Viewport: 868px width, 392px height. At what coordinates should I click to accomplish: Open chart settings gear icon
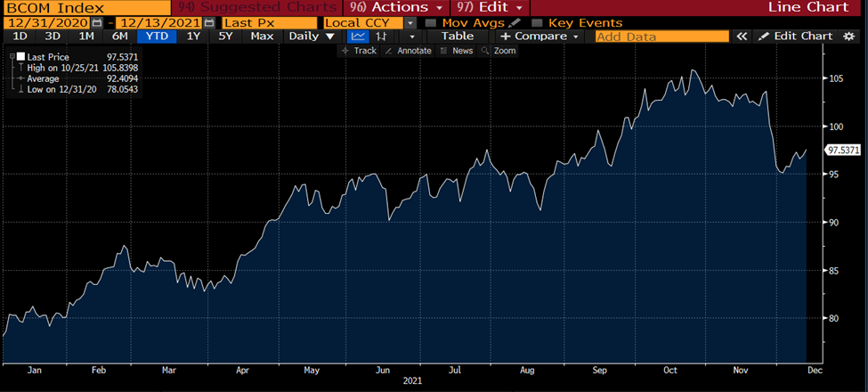point(849,37)
